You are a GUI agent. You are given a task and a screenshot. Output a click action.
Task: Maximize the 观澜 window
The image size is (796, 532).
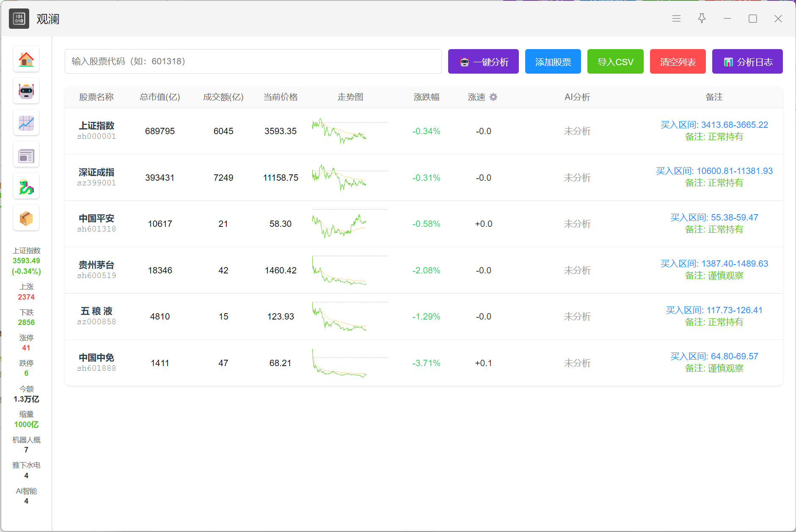click(752, 19)
